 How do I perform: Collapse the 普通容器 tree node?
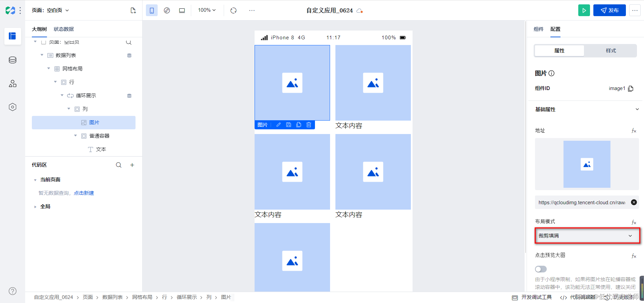[x=75, y=136]
